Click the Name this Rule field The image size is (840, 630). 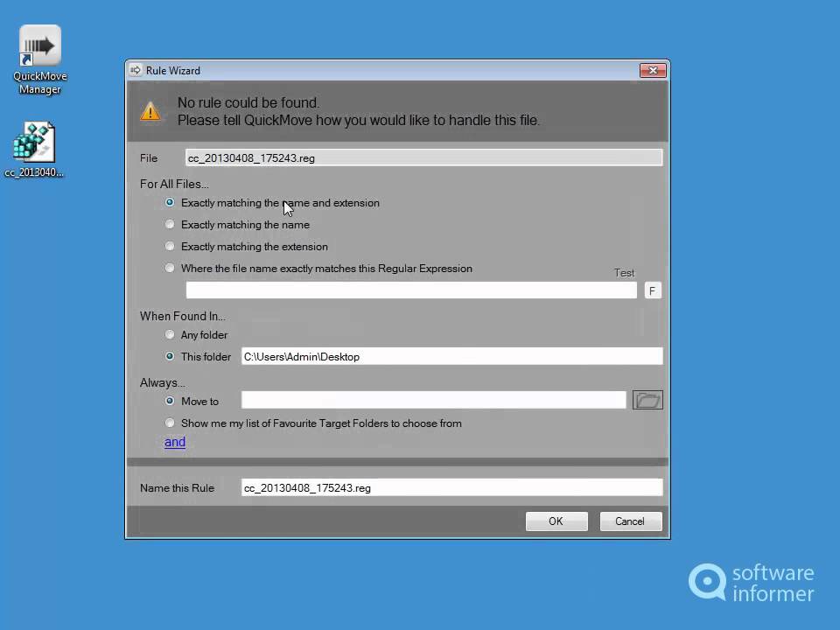(452, 488)
